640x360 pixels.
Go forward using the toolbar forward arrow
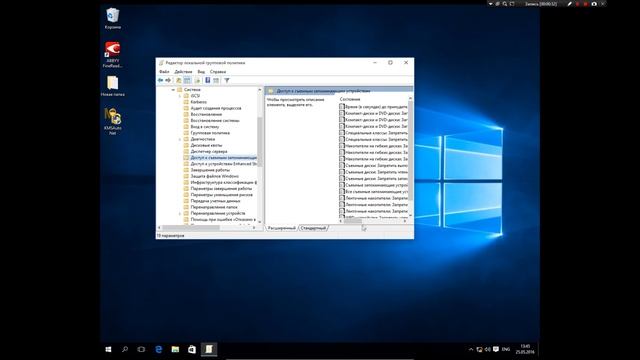click(x=168, y=80)
